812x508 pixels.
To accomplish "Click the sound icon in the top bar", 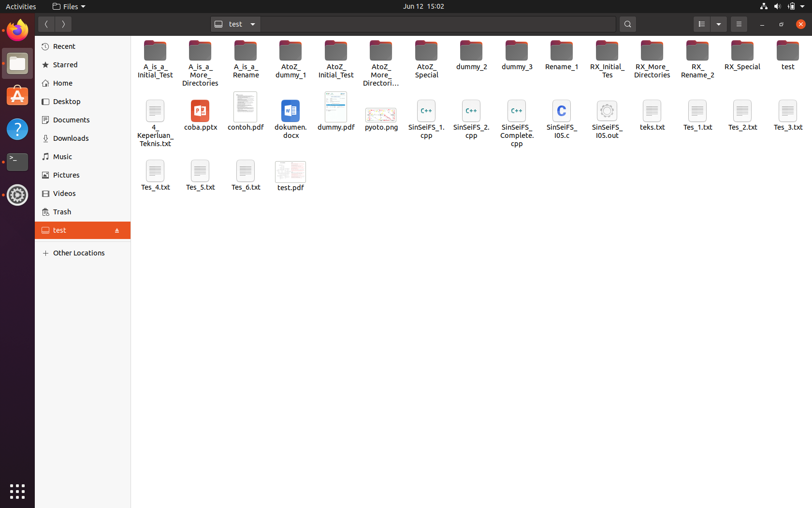I will click(x=777, y=6).
